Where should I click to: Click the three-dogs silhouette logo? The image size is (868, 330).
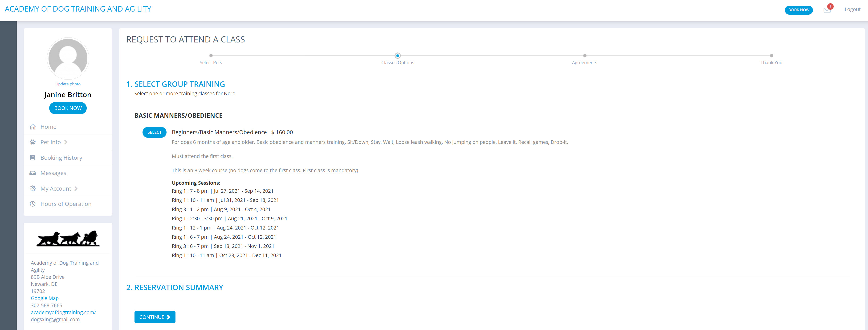[68, 238]
